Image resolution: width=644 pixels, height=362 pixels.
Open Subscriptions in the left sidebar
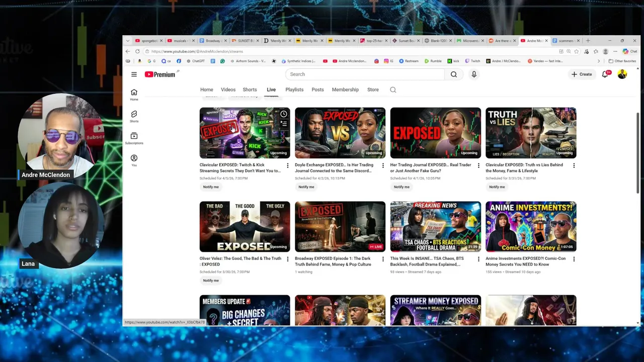tap(134, 138)
